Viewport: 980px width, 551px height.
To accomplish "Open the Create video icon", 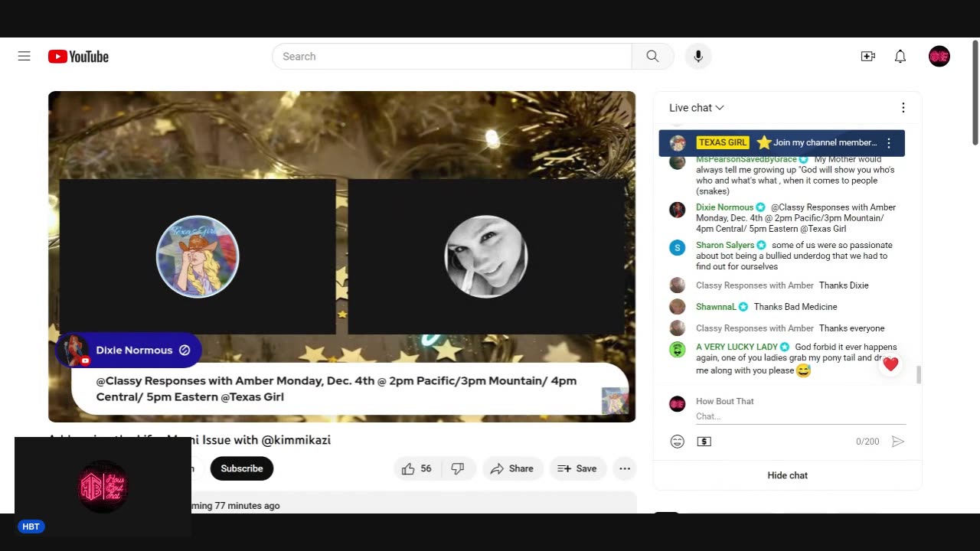I will coord(868,56).
